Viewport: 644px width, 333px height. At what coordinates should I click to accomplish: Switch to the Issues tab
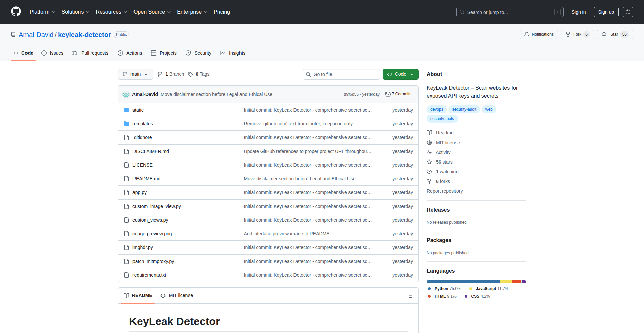[x=52, y=53]
